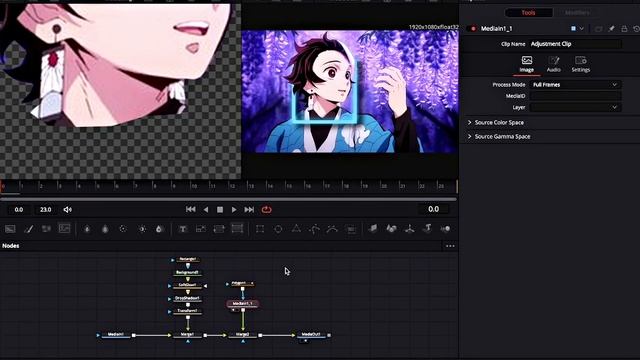
Task: Click the render end field showing 23.0
Action: [x=45, y=209]
